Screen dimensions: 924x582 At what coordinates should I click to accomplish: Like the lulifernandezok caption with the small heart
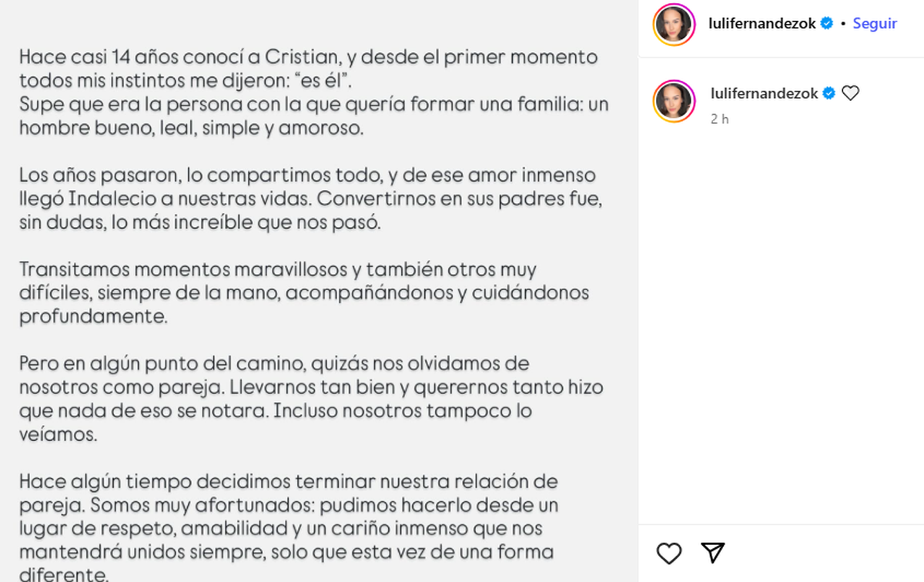point(850,93)
